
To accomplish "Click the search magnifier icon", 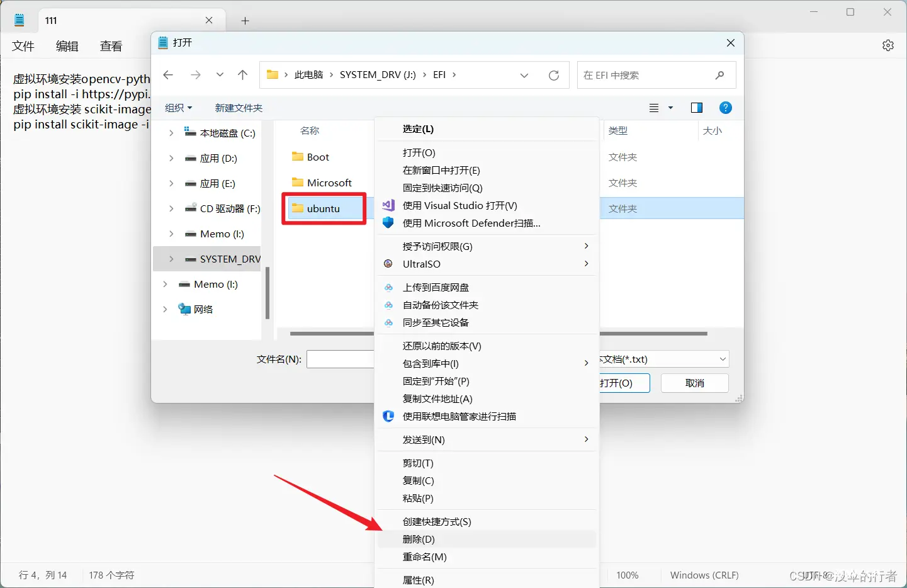I will pyautogui.click(x=720, y=75).
